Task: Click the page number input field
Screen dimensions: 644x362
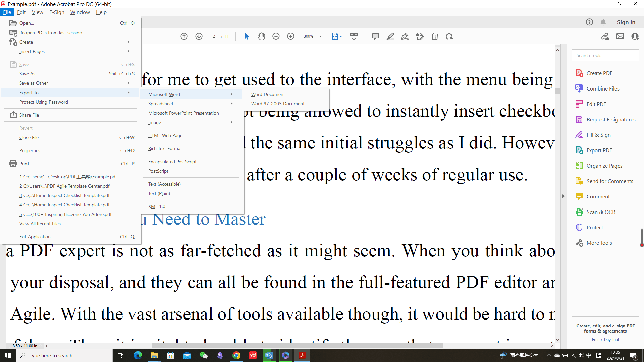Action: [214, 36]
